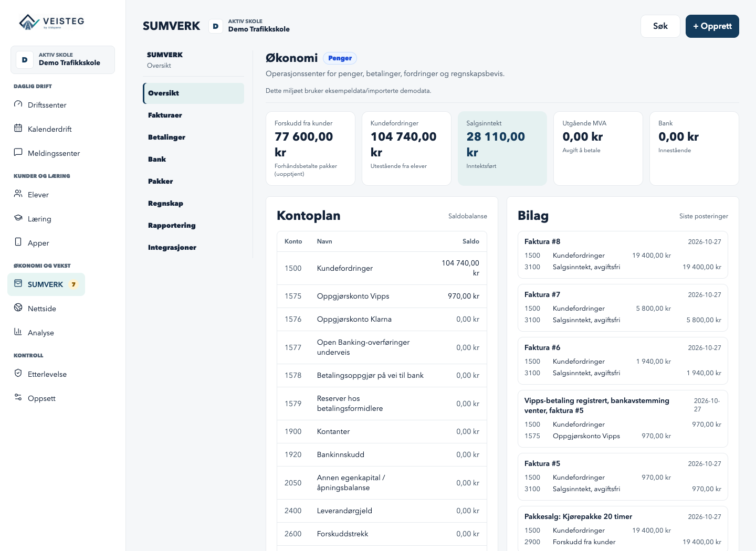756x551 pixels.
Task: Open the Bank submenu item
Action: point(193,160)
